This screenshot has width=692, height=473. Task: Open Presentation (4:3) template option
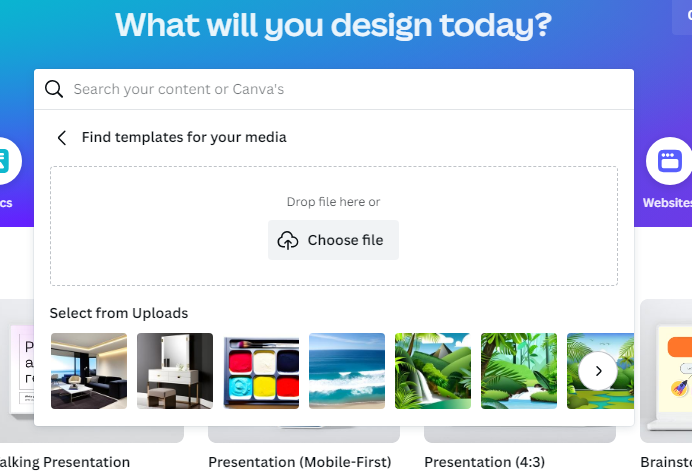pos(485,462)
